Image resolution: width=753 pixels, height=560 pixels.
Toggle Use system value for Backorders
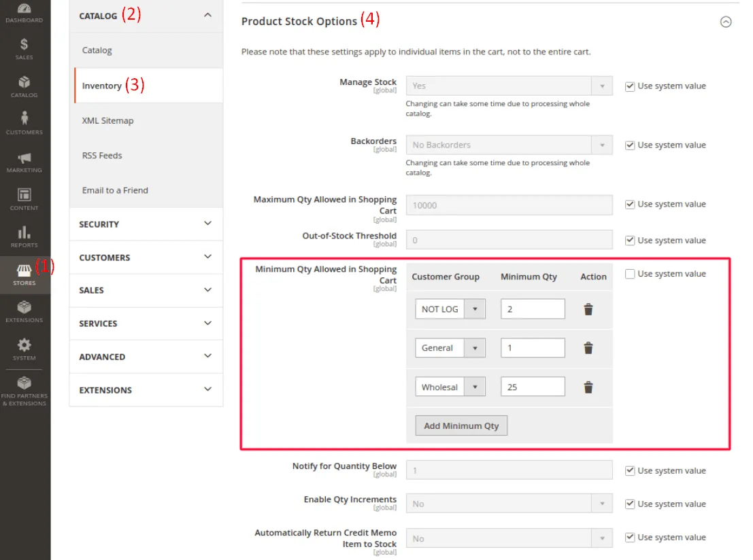pos(630,145)
